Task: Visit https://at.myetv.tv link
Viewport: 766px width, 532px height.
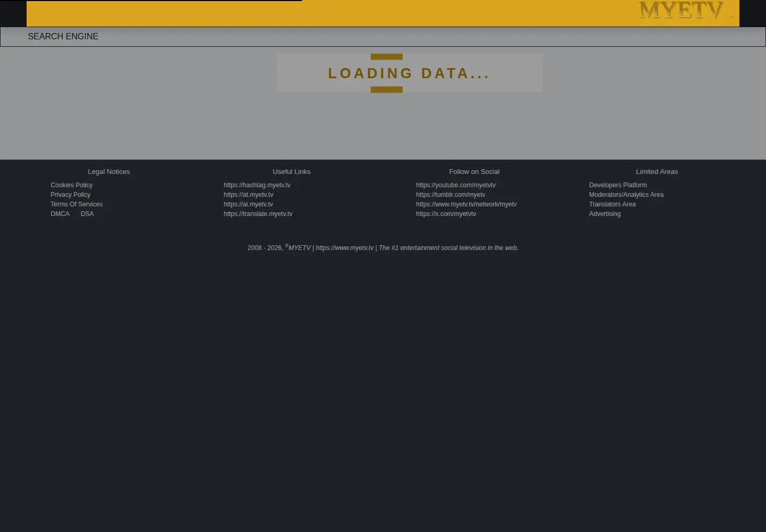Action: tap(248, 195)
